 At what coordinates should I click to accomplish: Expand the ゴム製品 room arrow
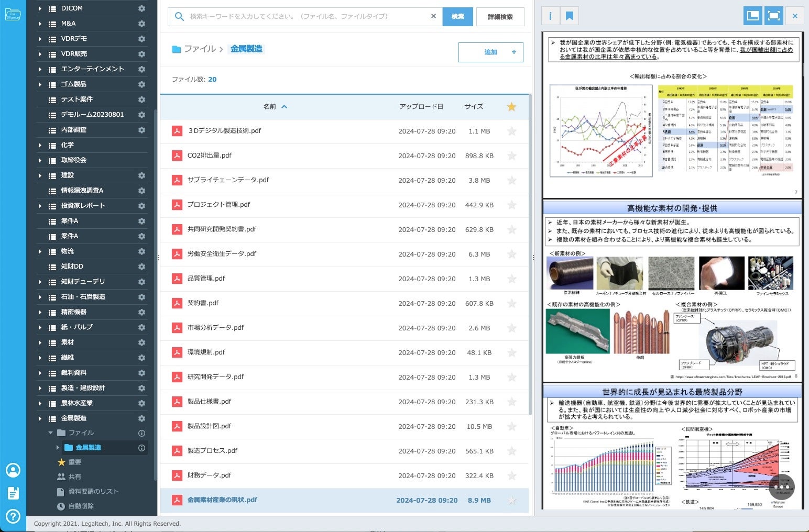tap(40, 84)
